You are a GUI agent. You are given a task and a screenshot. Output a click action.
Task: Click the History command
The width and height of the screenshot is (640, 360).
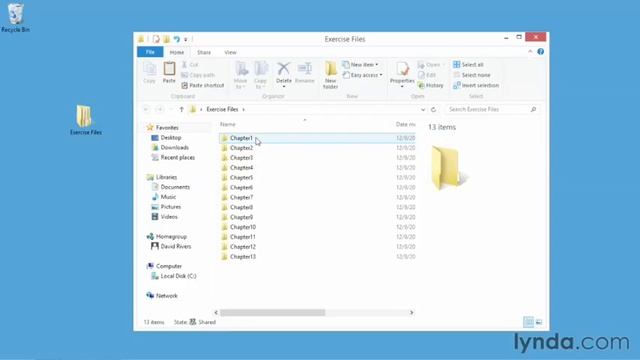(431, 85)
